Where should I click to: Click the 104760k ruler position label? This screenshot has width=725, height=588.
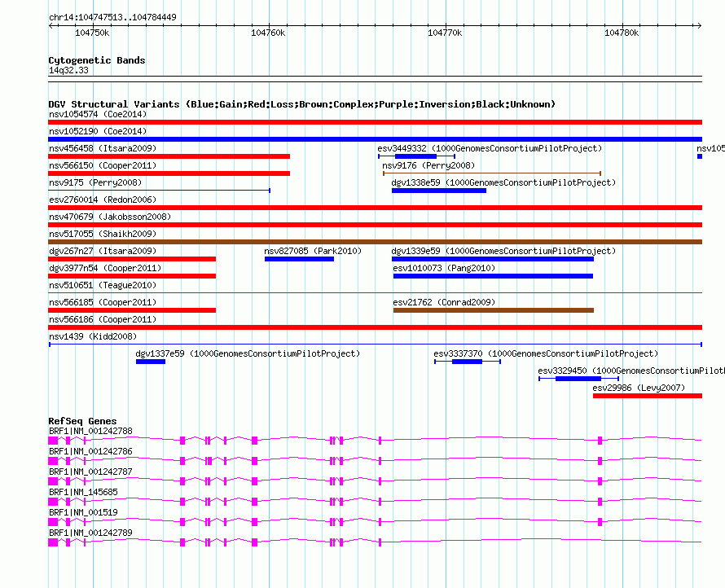pos(268,33)
